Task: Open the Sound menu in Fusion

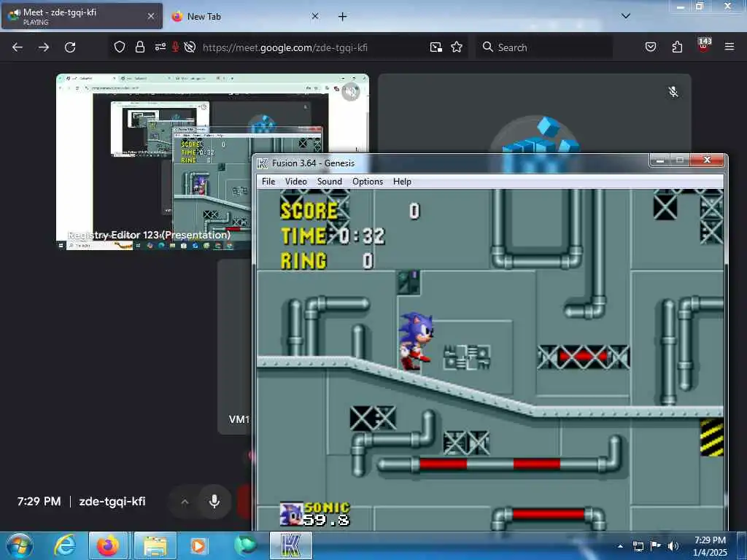Action: [x=330, y=182]
